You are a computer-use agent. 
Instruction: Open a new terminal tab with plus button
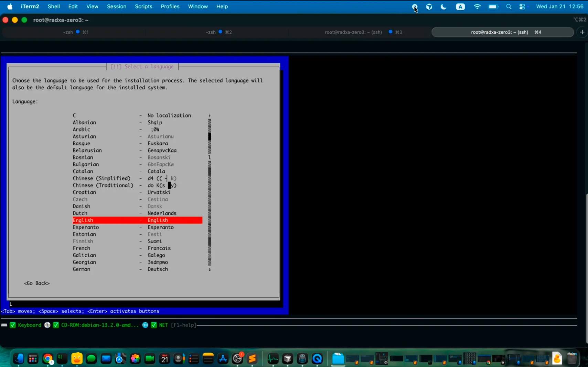click(x=582, y=32)
